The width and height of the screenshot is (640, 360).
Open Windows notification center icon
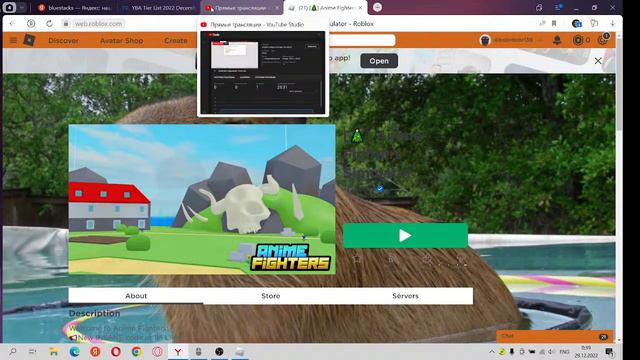click(609, 351)
